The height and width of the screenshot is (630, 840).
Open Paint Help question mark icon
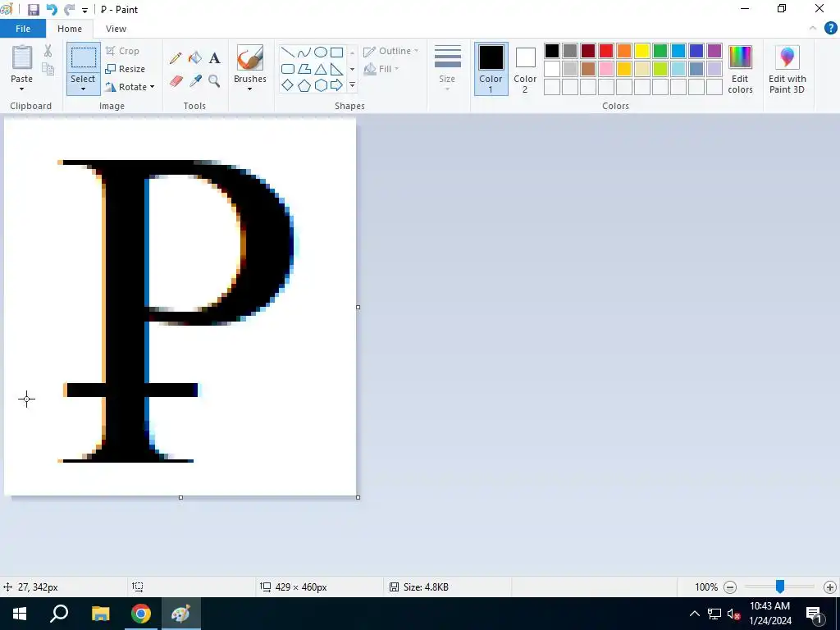tap(830, 28)
